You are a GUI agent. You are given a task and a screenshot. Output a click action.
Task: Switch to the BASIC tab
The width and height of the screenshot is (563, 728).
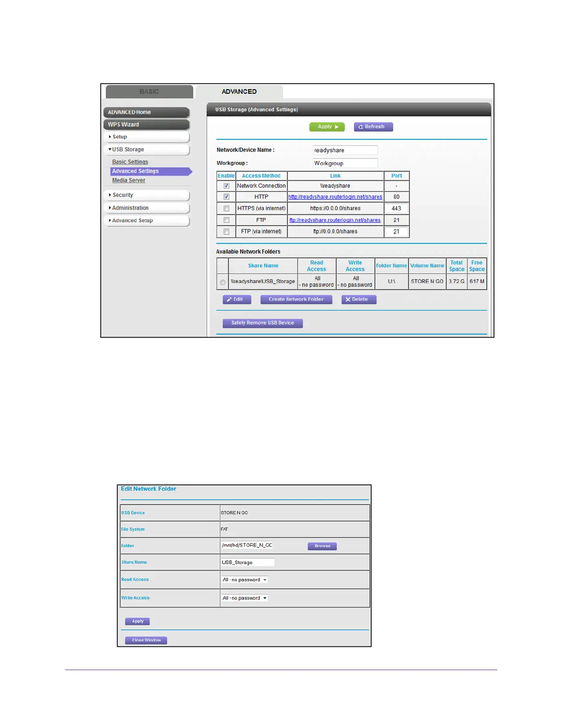[149, 91]
